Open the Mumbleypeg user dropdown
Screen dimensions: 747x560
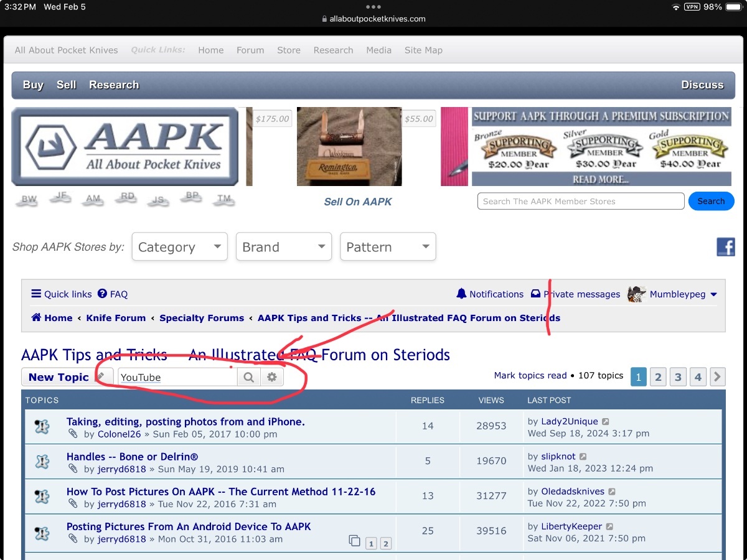tap(672, 294)
